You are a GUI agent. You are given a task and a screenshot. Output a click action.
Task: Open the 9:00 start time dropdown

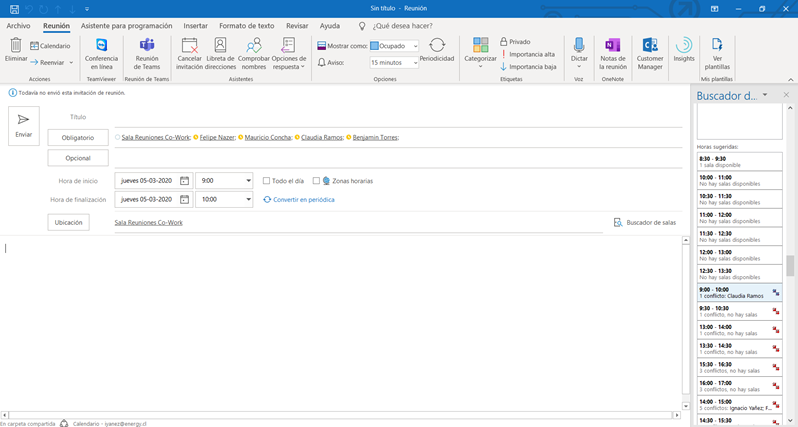click(248, 181)
